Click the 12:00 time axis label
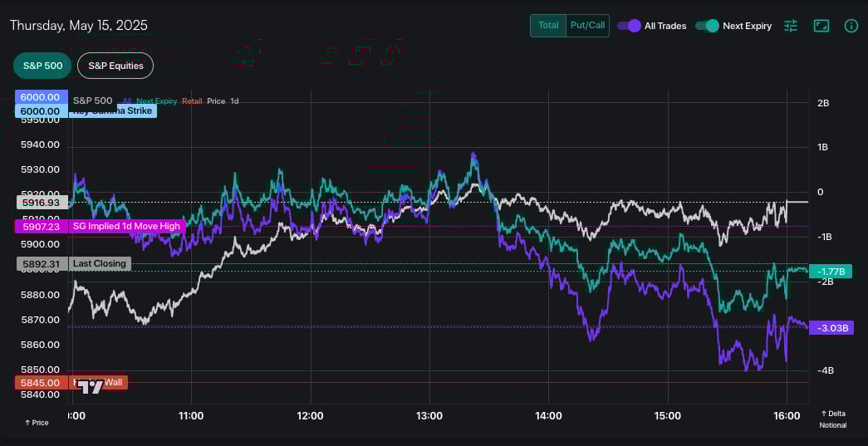The image size is (868, 446). (x=310, y=415)
